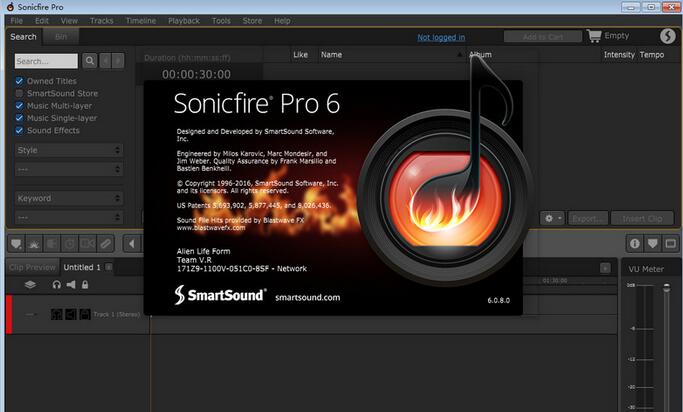Open the Store menu
Screen dimensions: 683x412
pyautogui.click(x=252, y=20)
